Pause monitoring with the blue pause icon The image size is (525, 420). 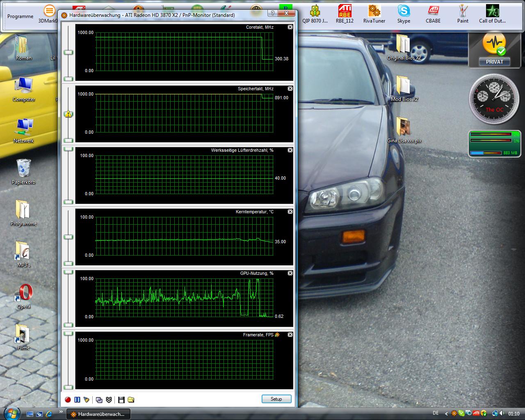(77, 399)
